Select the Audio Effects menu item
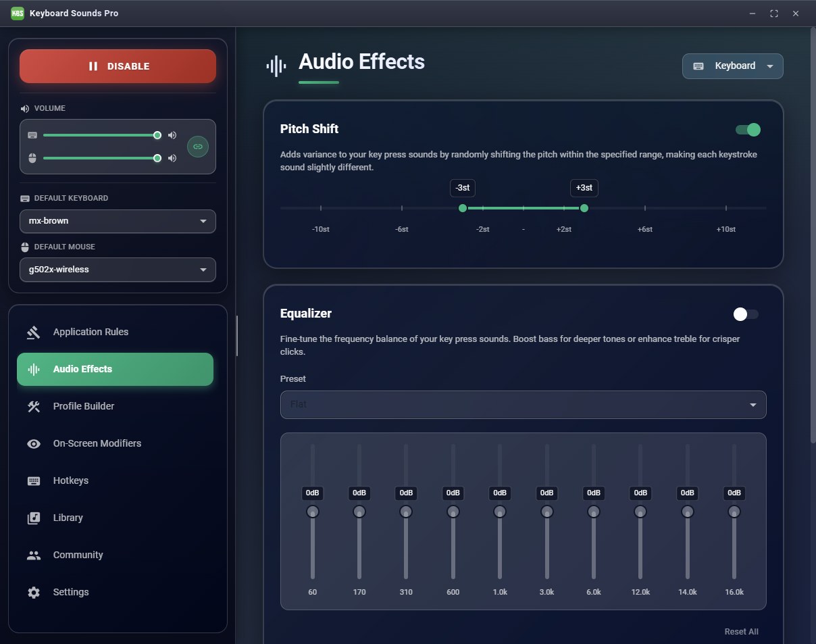 click(115, 369)
